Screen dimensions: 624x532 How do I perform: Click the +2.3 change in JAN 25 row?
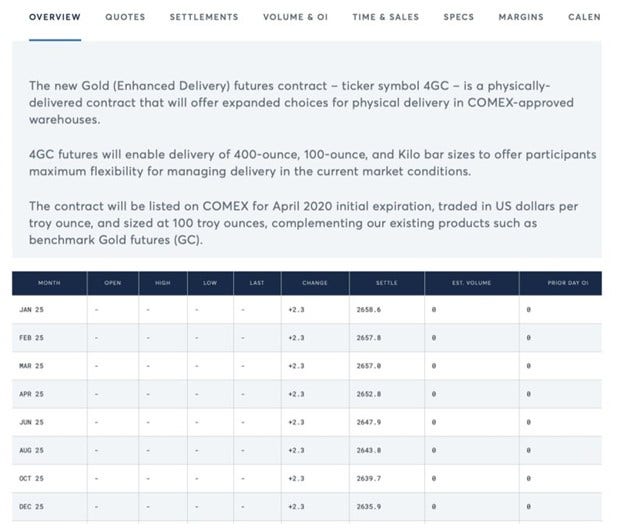296,310
